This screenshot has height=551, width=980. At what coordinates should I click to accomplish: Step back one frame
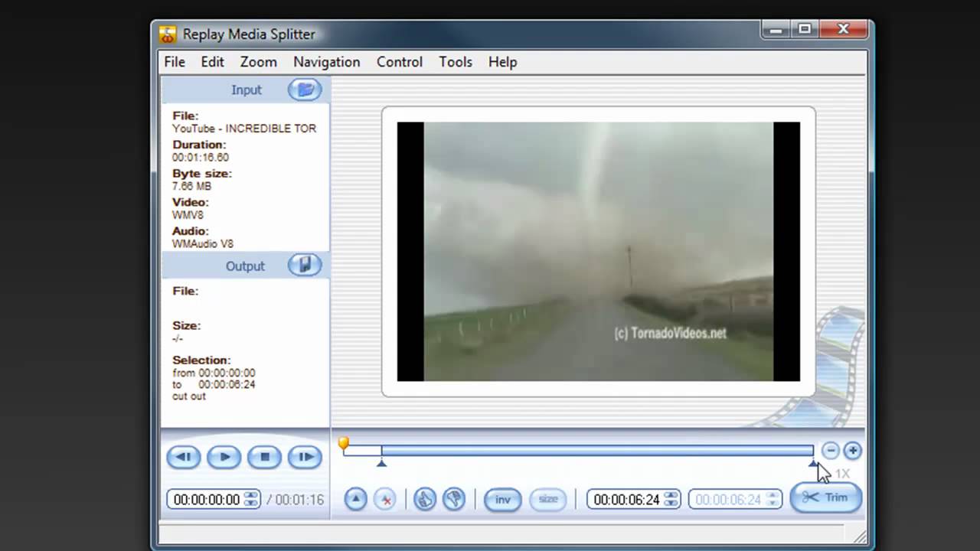tap(184, 457)
